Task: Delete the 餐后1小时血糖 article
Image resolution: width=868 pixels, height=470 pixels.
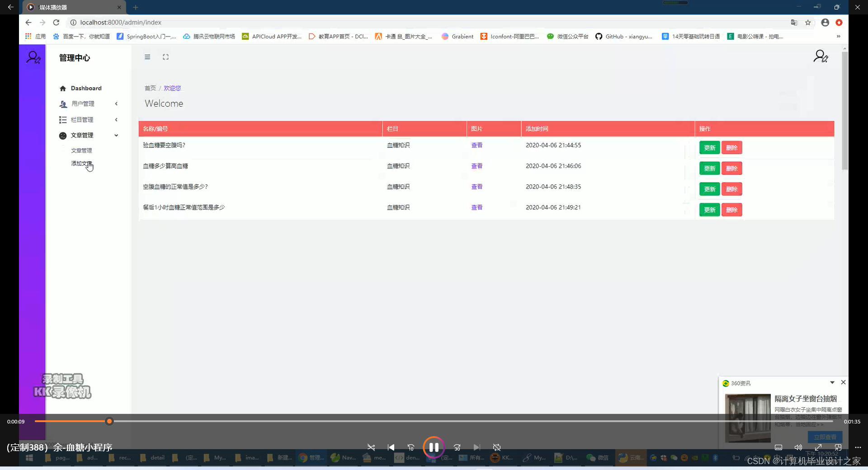Action: tap(731, 210)
